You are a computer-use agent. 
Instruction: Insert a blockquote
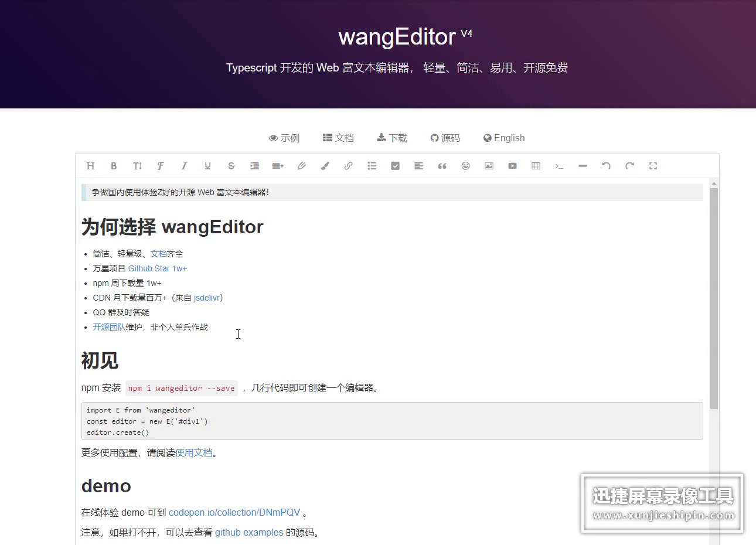pyautogui.click(x=442, y=166)
